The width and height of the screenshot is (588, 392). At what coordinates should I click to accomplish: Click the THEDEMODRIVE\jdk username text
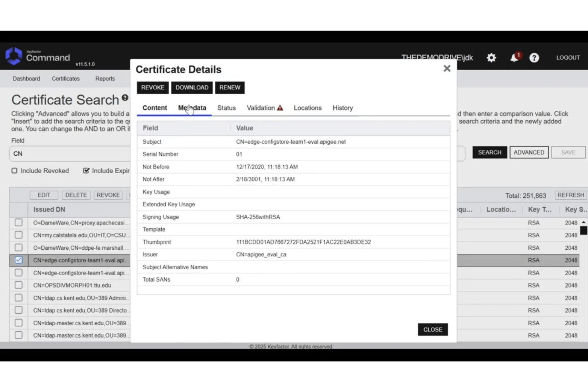click(x=437, y=57)
